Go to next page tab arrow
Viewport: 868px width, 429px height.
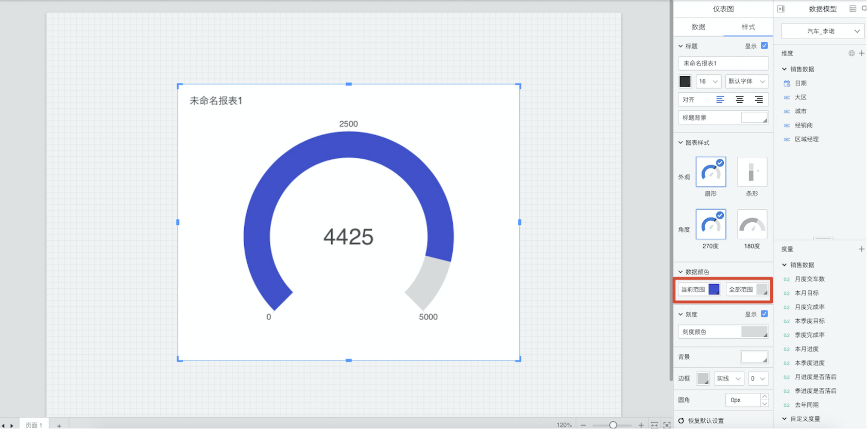pyautogui.click(x=12, y=425)
